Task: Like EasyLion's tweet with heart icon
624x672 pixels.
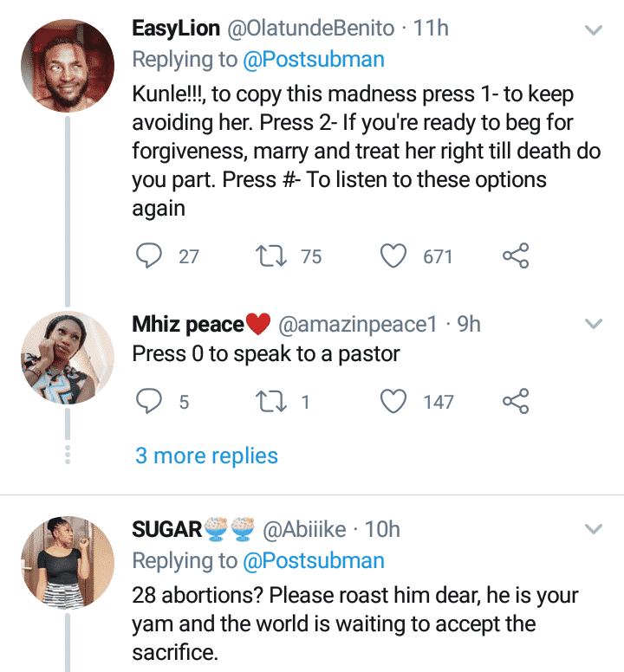Action: pos(394,256)
